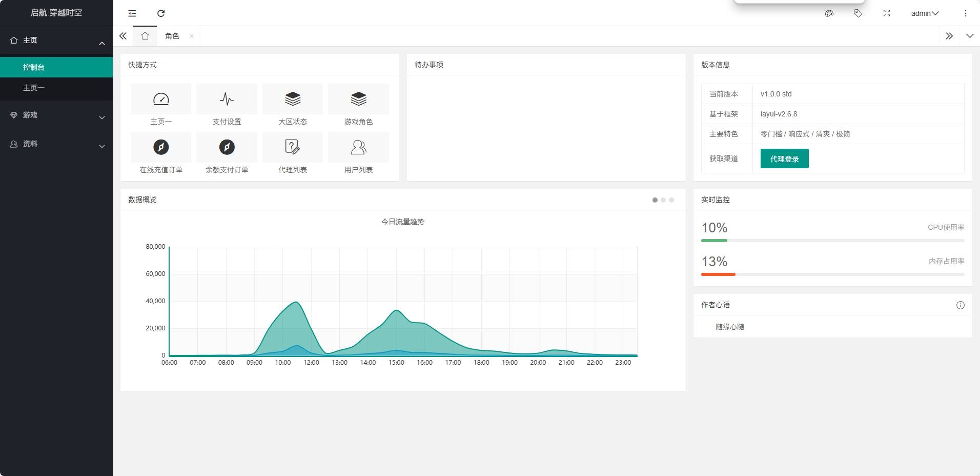Select 主页一 in the sidebar
The image size is (980, 476).
coord(56,88)
